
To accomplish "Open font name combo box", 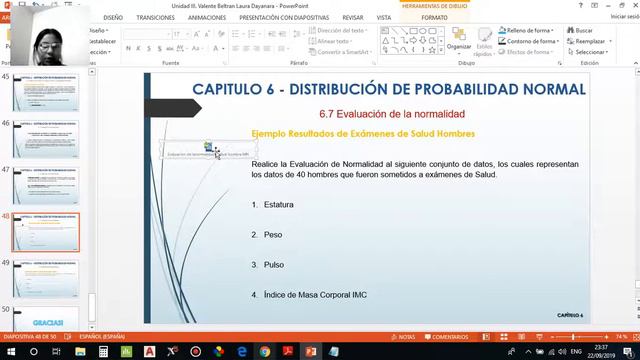I will click(147, 34).
